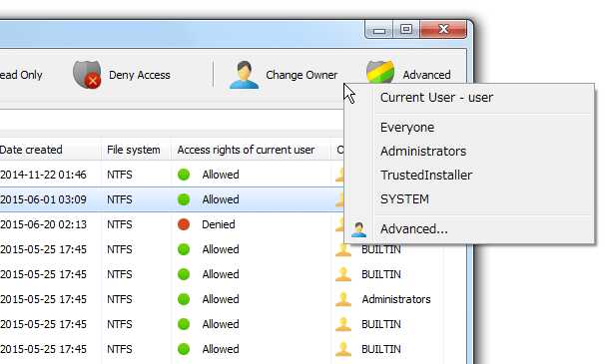Sort by Access rights of current user header
The width and height of the screenshot is (605, 364).
pos(246,150)
